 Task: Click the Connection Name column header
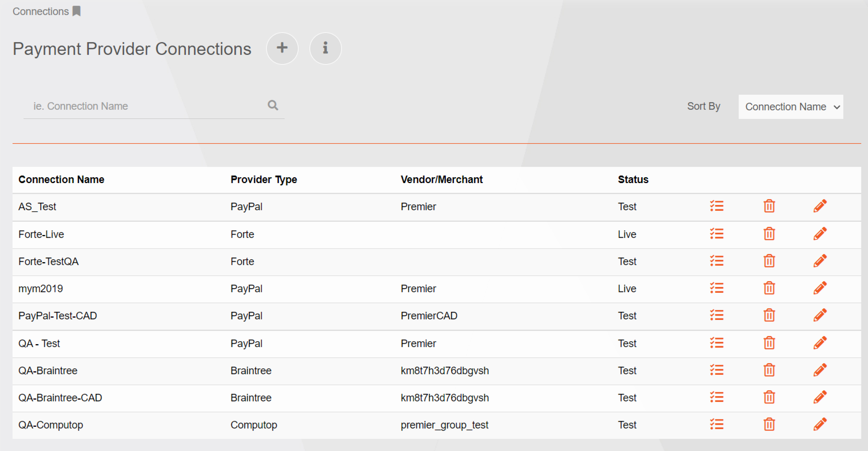coord(61,179)
